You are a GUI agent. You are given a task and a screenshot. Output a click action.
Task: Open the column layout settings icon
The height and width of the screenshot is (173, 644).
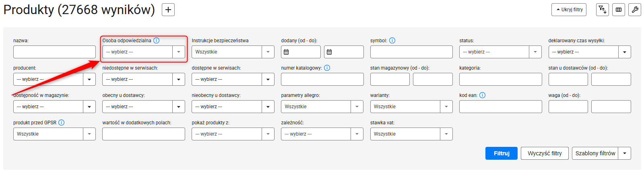(x=619, y=10)
